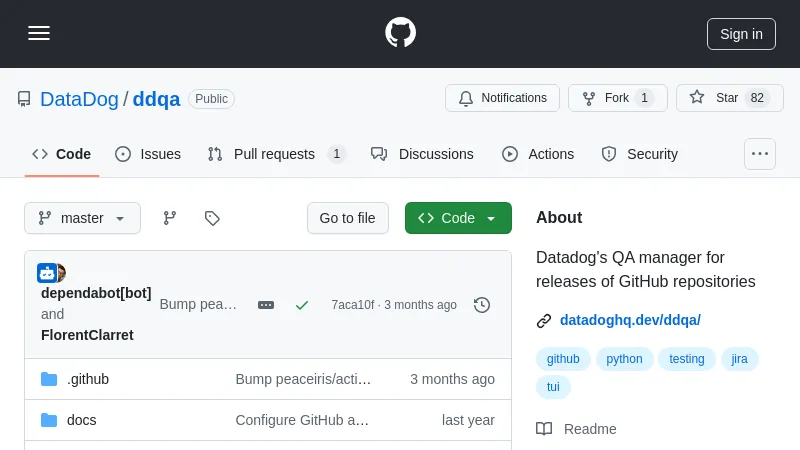This screenshot has height=450, width=800.
Task: Open the Notifications subscription button
Action: [x=502, y=98]
